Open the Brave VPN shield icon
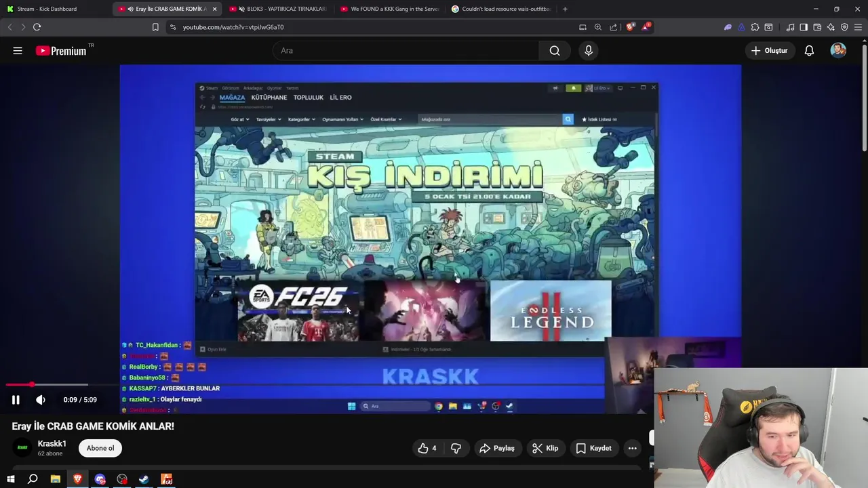Image resolution: width=868 pixels, height=488 pixels. pyautogui.click(x=844, y=27)
